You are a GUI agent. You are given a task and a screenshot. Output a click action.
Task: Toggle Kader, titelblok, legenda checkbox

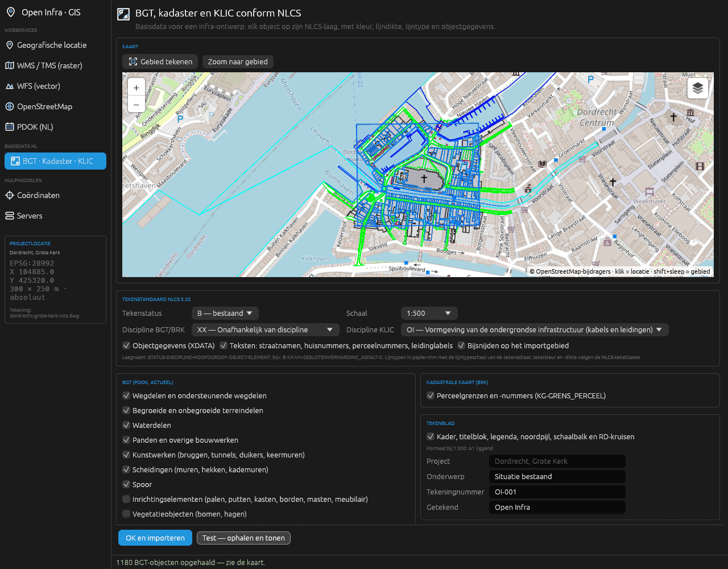pos(431,436)
